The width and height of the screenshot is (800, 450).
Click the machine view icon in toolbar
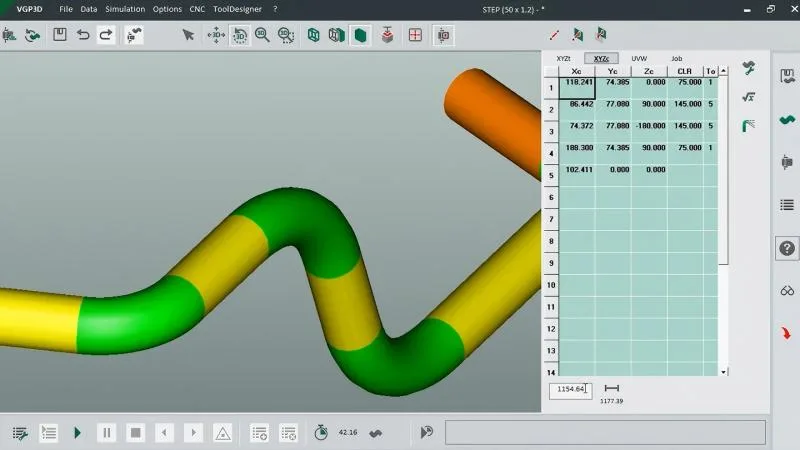click(x=443, y=35)
